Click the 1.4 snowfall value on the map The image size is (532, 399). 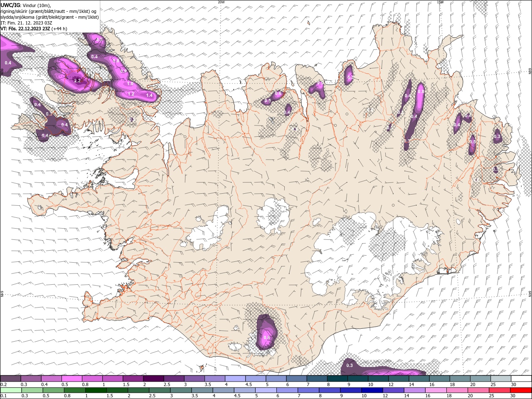click(149, 95)
